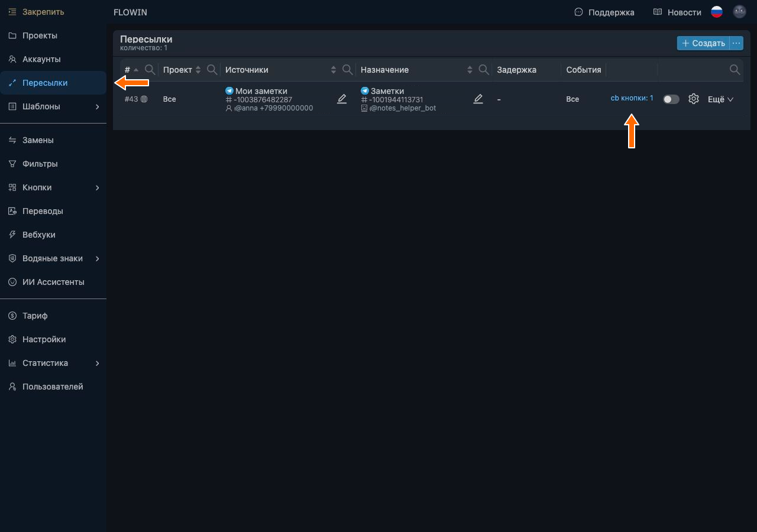Search by number column magnifier icon
The height and width of the screenshot is (532, 757).
(150, 70)
